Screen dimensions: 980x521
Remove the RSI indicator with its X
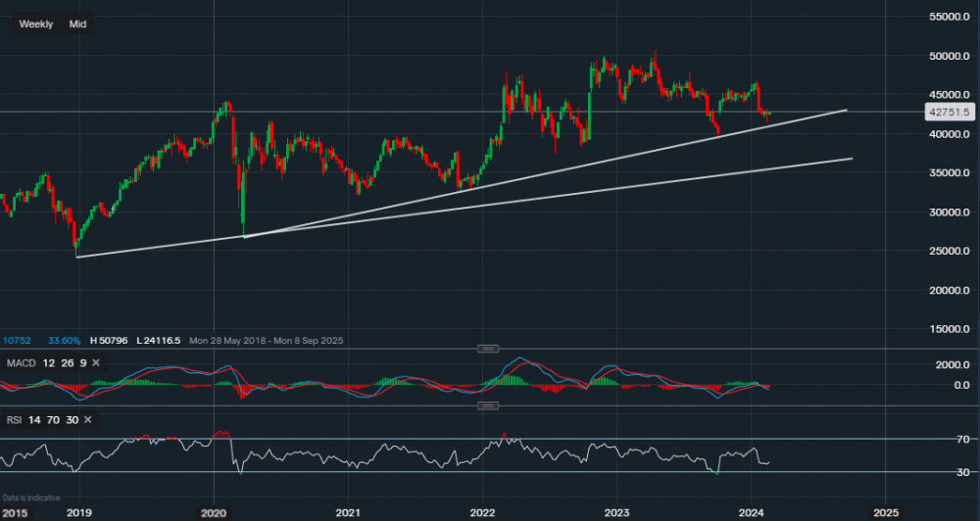(87, 420)
